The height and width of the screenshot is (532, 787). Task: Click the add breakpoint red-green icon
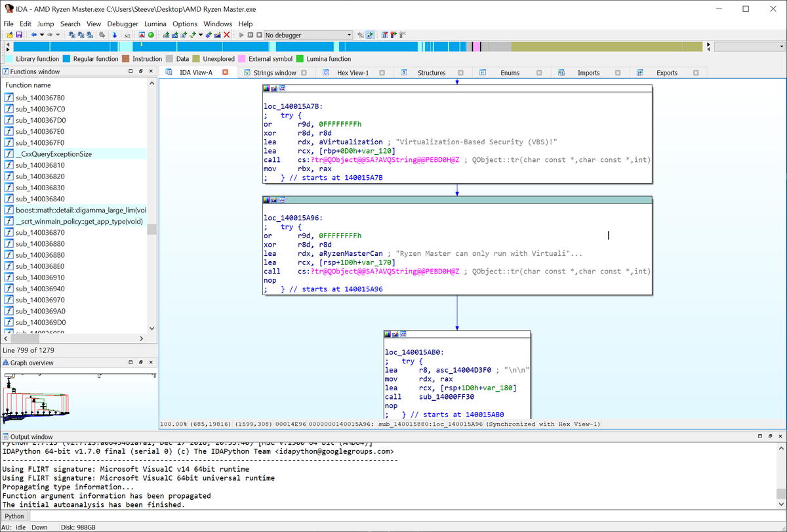pos(393,35)
